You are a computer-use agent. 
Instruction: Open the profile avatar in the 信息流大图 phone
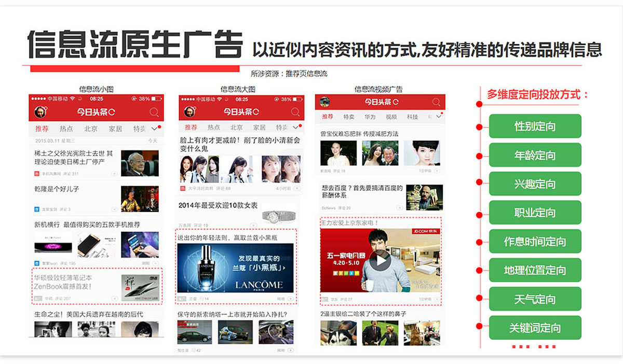click(190, 112)
